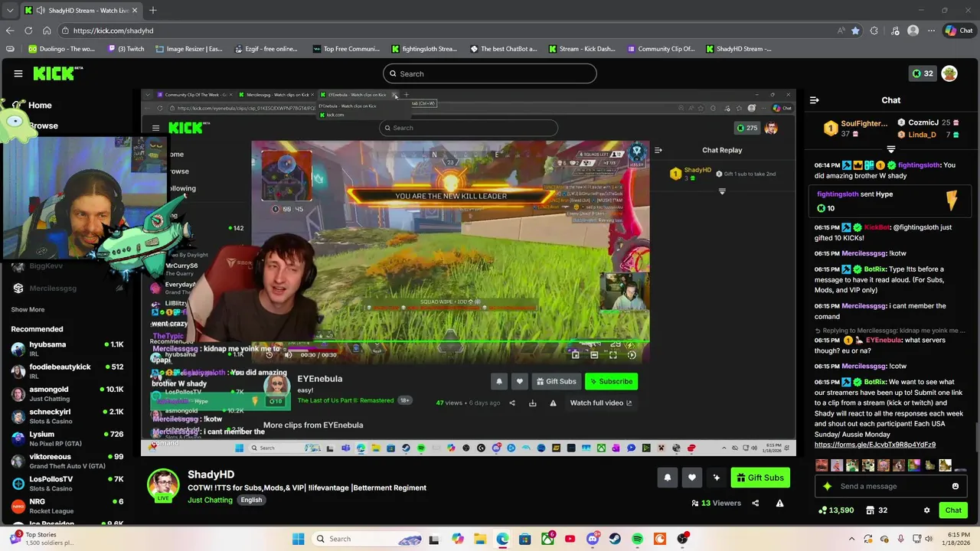This screenshot has width=980, height=551.
Task: Share the stream via the share icon
Action: coord(756,503)
